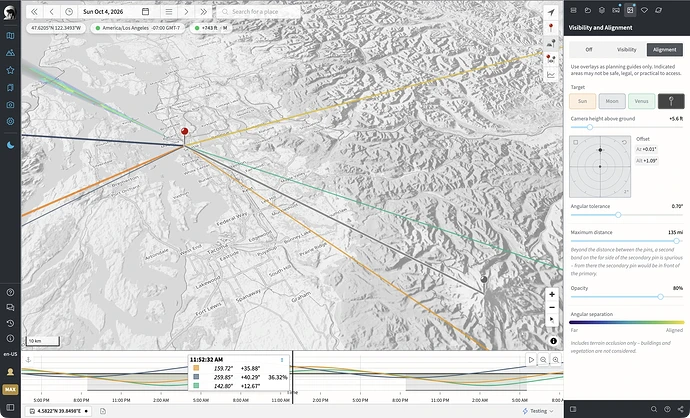Open calendar date picker icon
Image resolution: width=690 pixels, height=418 pixels.
pos(145,12)
